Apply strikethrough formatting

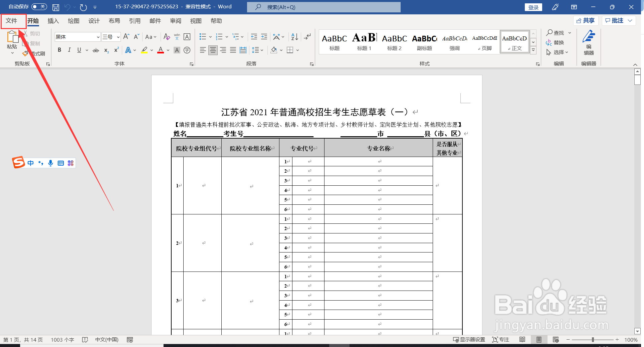[x=96, y=50]
